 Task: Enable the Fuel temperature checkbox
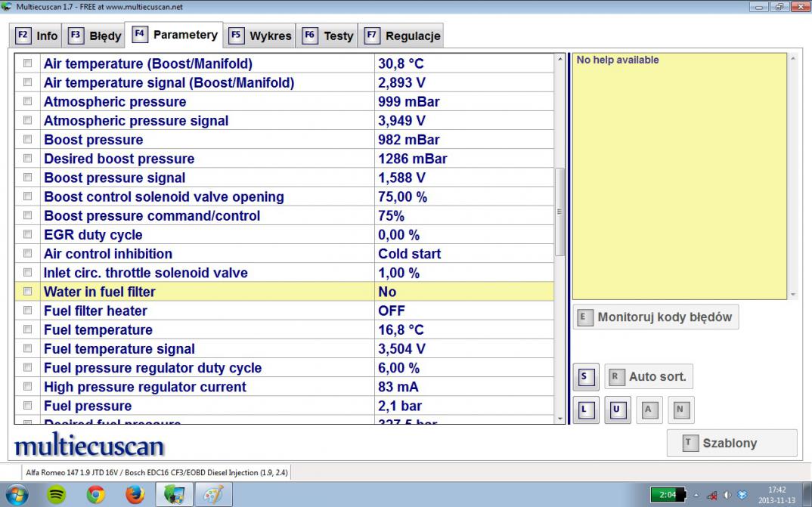pyautogui.click(x=28, y=330)
